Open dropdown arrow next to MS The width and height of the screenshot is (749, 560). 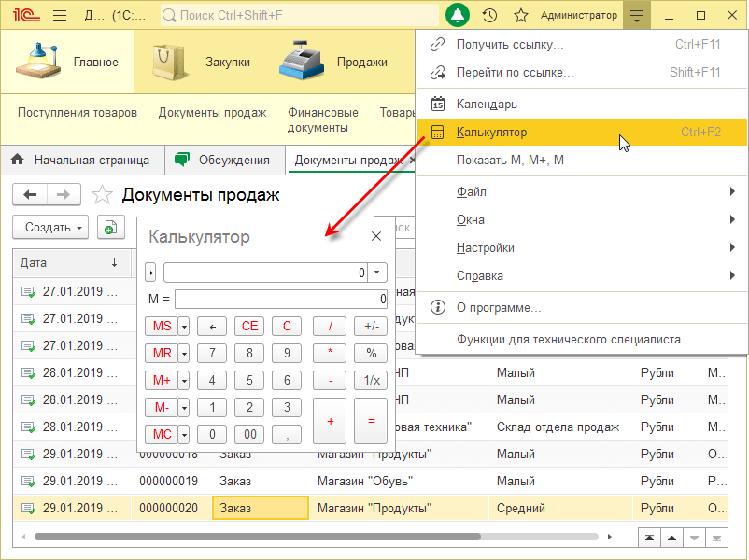184,327
